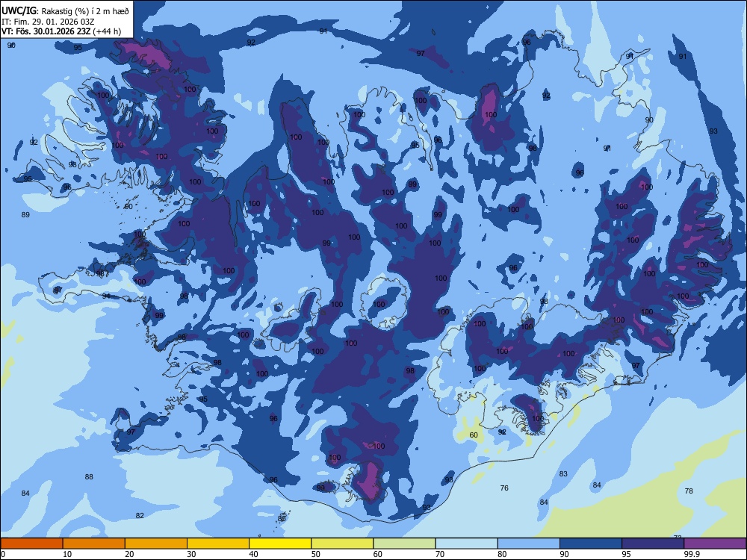The height and width of the screenshot is (560, 747).
Task: Click the '10' legend tick label
Action: (67, 554)
